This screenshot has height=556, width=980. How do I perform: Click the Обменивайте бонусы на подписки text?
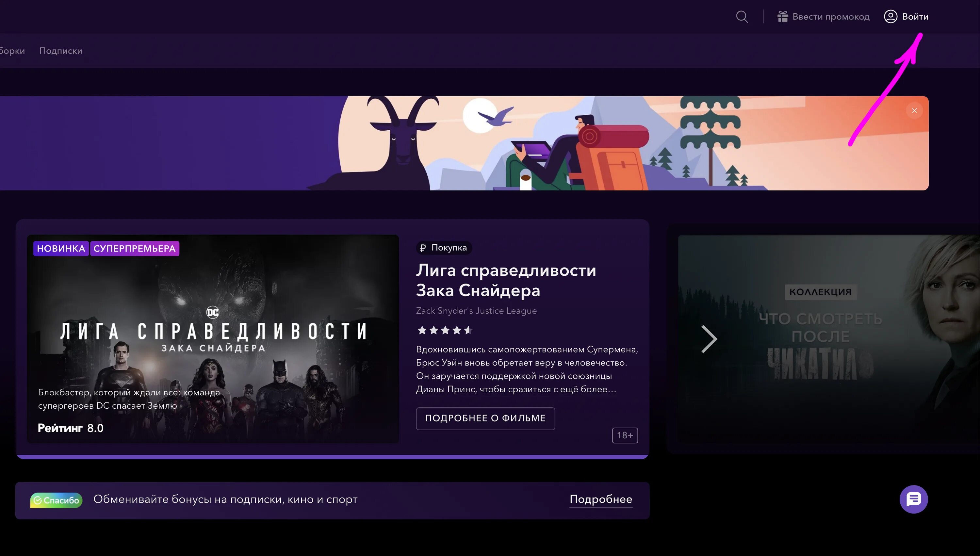(x=225, y=499)
